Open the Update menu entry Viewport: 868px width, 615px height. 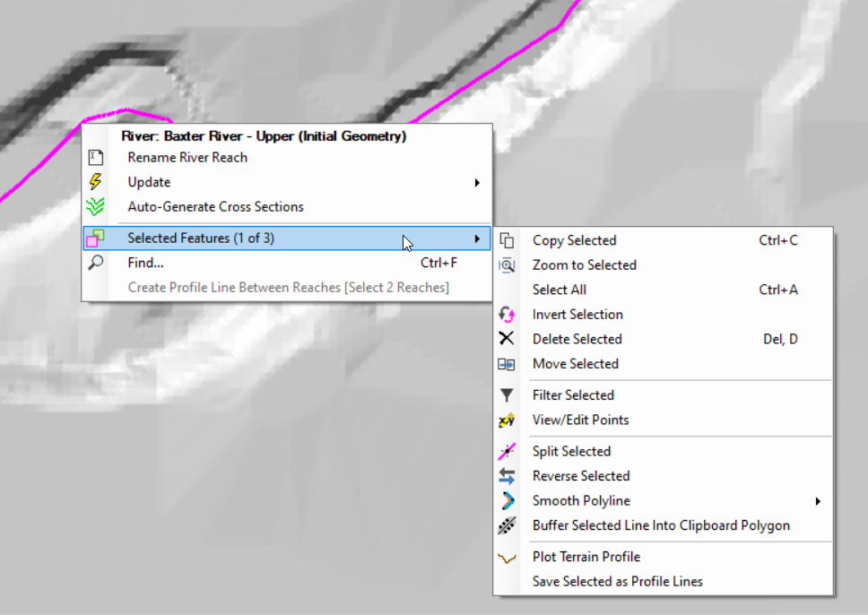287,182
